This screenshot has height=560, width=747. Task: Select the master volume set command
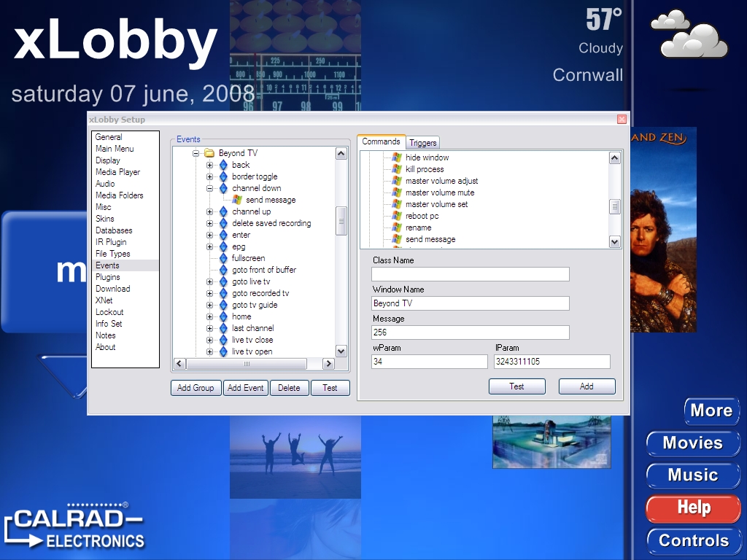pyautogui.click(x=436, y=204)
